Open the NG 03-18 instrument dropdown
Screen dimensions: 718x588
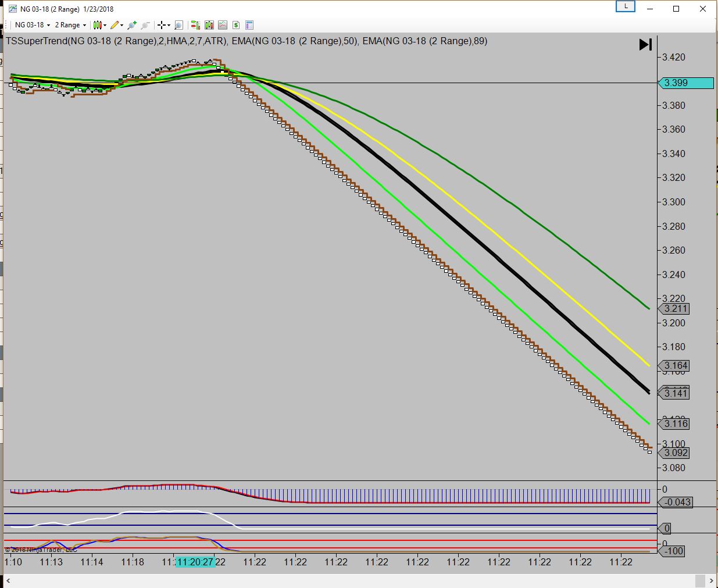[x=33, y=25]
